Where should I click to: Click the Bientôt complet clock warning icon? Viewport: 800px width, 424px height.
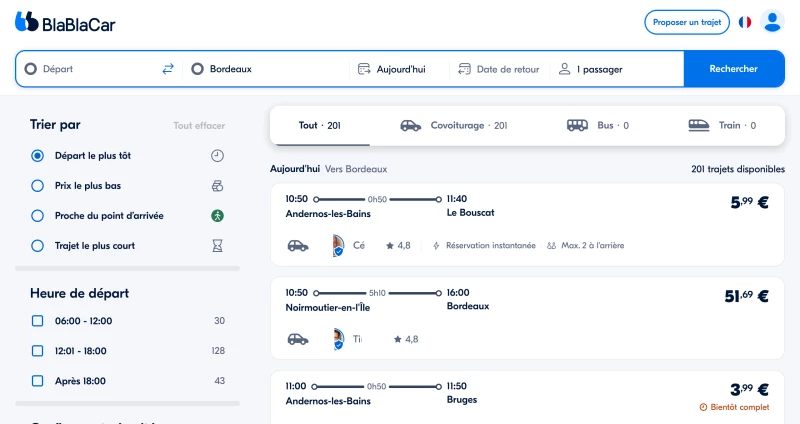pyautogui.click(x=704, y=407)
